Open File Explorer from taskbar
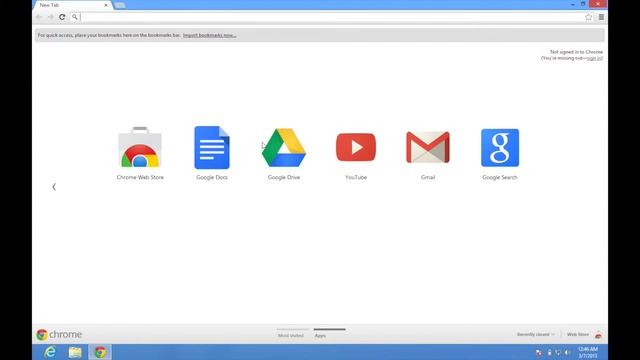This screenshot has width=640, height=360. point(75,352)
